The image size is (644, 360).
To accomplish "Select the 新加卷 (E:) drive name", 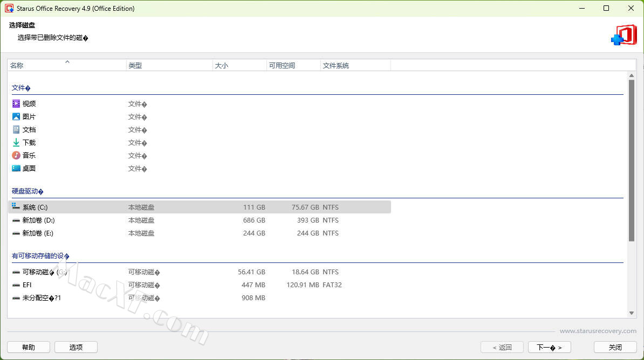I will pos(38,233).
